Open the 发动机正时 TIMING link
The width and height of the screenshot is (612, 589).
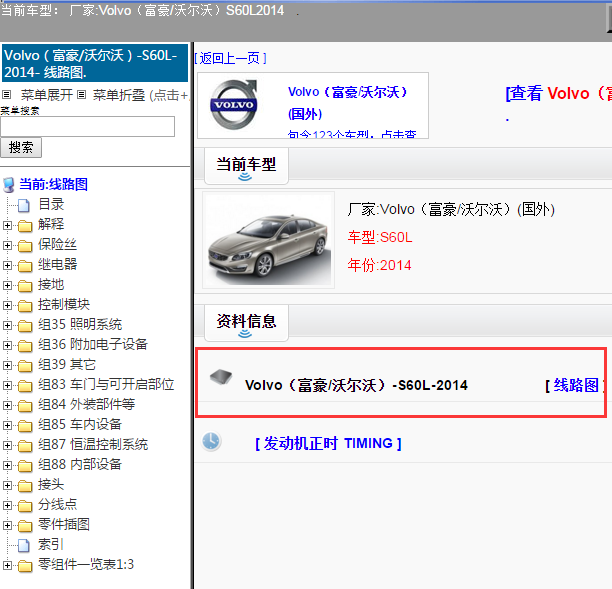click(328, 443)
